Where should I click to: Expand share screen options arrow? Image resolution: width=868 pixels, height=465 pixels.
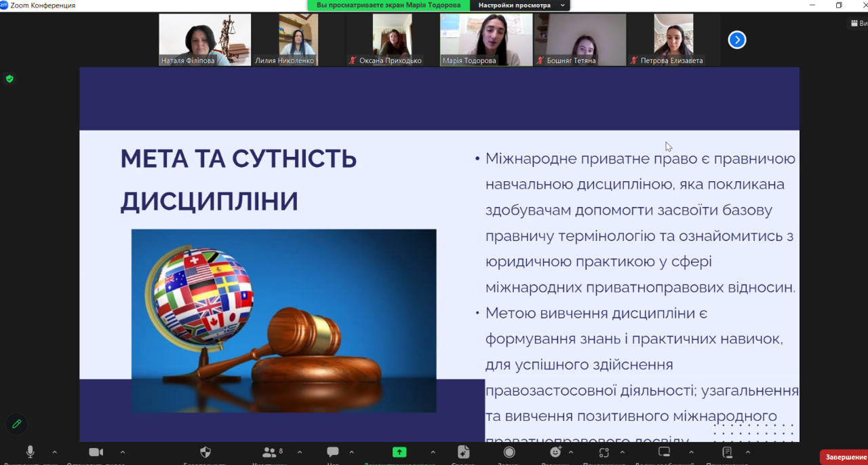pyautogui.click(x=433, y=452)
